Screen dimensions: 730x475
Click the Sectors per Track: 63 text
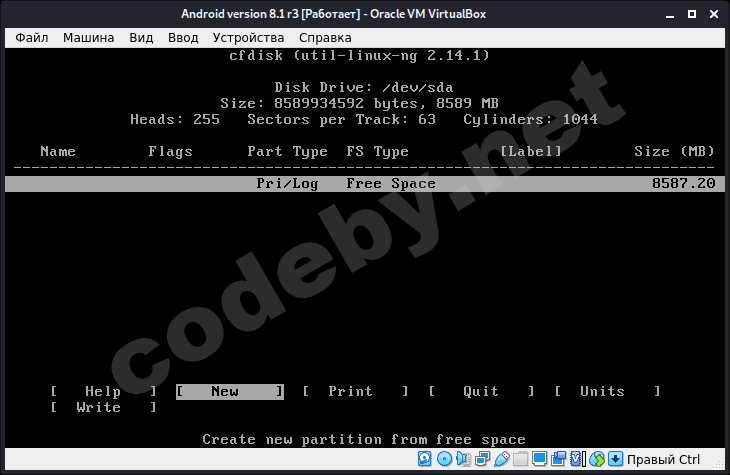click(x=341, y=119)
